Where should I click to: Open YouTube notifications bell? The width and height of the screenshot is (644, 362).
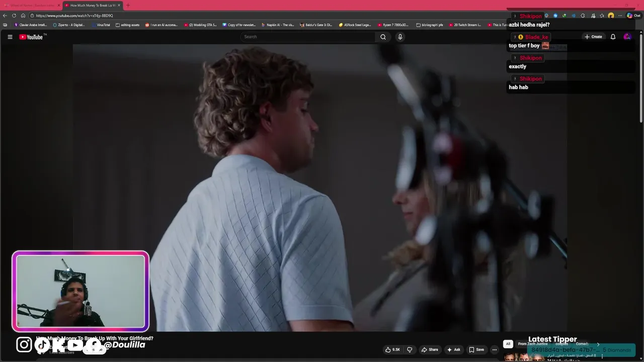point(613,37)
